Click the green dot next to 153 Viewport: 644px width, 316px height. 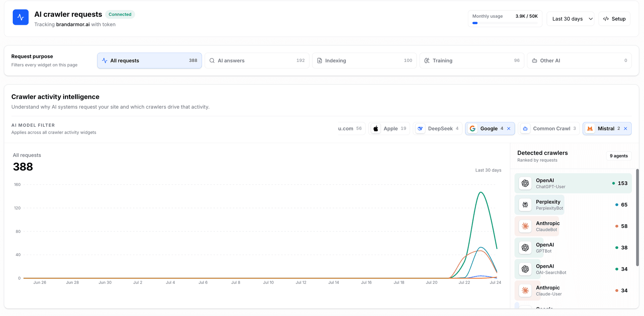coord(613,183)
